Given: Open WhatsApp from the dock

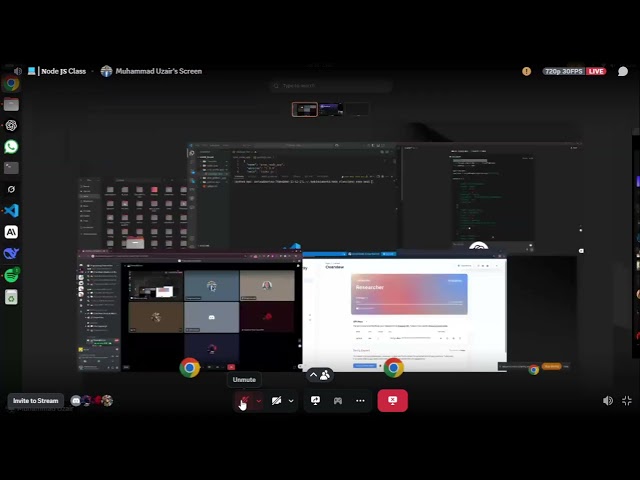Looking at the screenshot, I should (11, 147).
